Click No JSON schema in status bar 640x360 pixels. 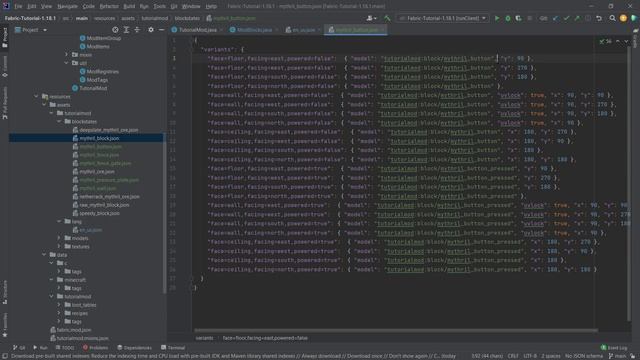[584, 356]
